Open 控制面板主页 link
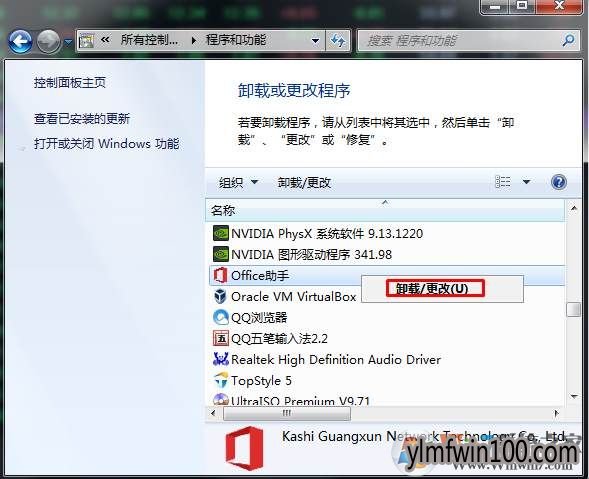Image resolution: width=589 pixels, height=479 pixels. 70,83
